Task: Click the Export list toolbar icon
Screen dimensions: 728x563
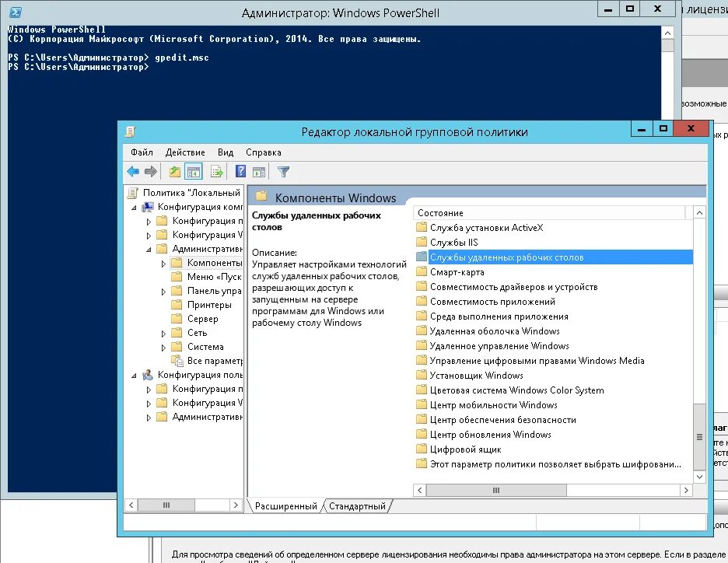Action: 217,172
